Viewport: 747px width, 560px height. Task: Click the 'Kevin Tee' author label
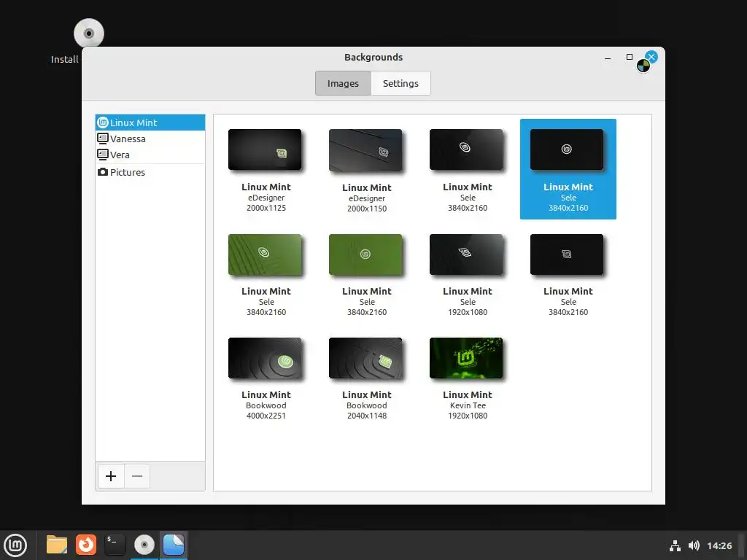pyautogui.click(x=468, y=405)
